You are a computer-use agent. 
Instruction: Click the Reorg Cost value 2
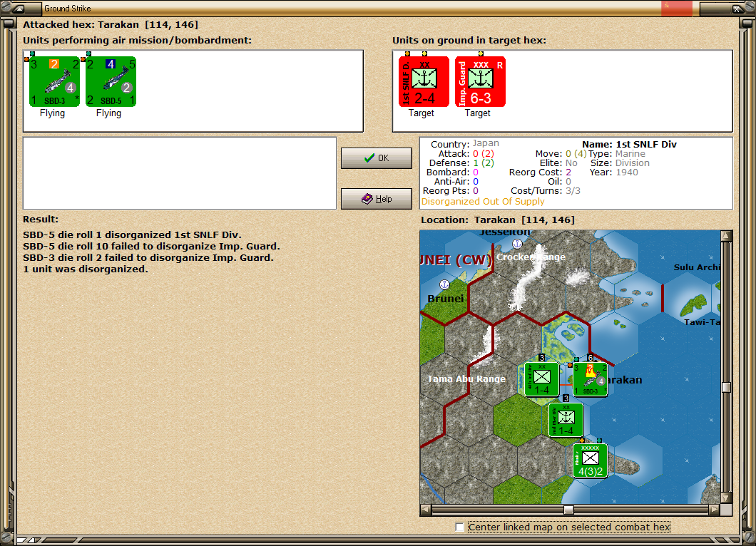[x=568, y=172]
